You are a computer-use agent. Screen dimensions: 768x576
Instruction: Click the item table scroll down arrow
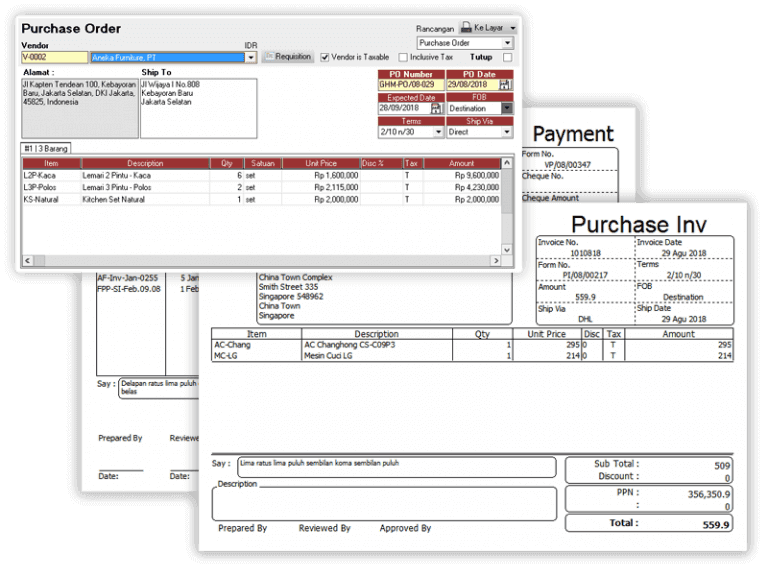pos(507,250)
